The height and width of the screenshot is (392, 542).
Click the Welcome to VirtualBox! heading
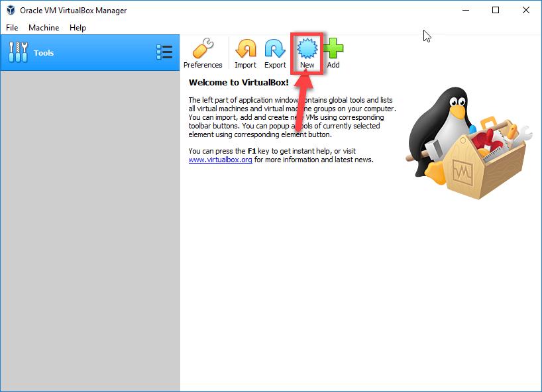pyautogui.click(x=239, y=83)
